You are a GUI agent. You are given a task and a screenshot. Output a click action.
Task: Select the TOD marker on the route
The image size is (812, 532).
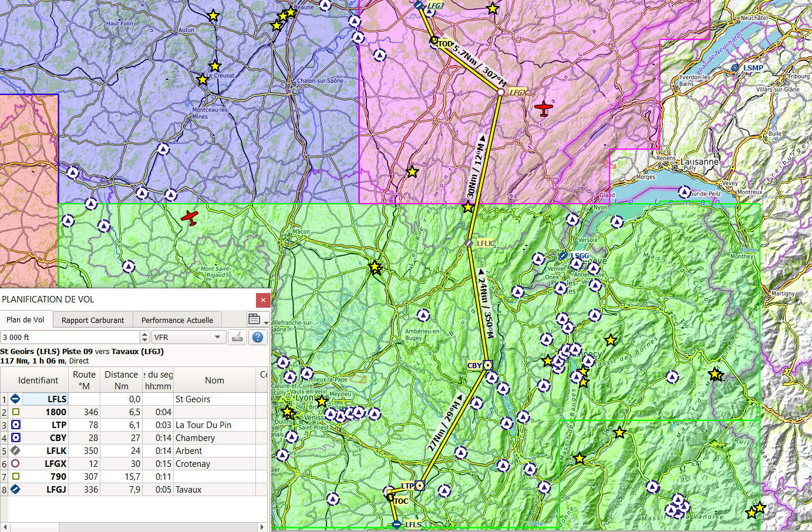point(434,41)
